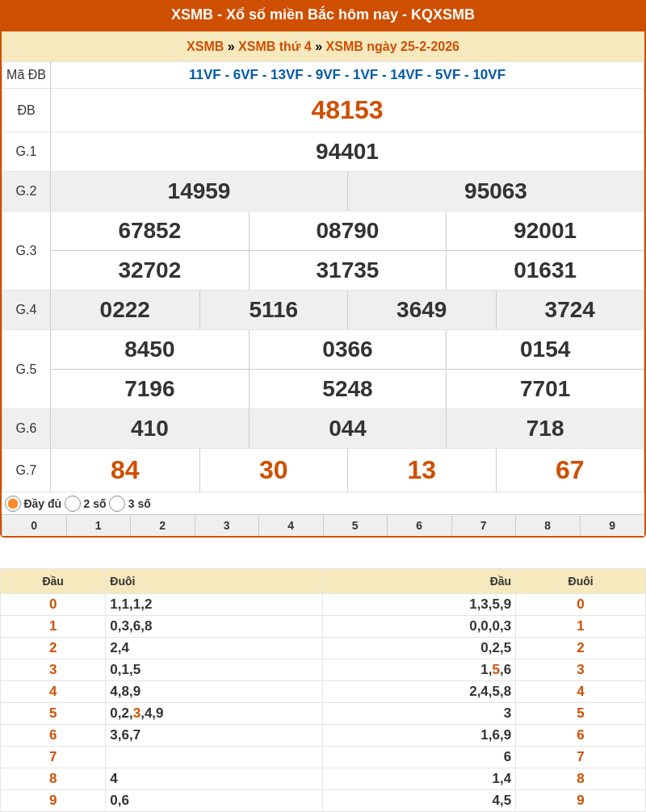Click digit 1 in number filter row
Image resolution: width=646 pixels, height=812 pixels.
[x=99, y=525]
